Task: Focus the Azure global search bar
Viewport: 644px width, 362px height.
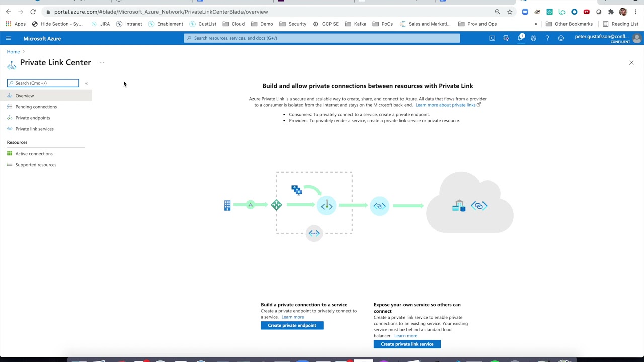Action: pyautogui.click(x=322, y=38)
